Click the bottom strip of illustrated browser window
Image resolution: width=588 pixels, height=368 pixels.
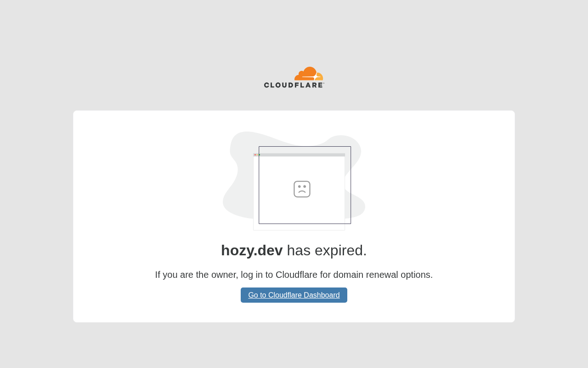(299, 227)
